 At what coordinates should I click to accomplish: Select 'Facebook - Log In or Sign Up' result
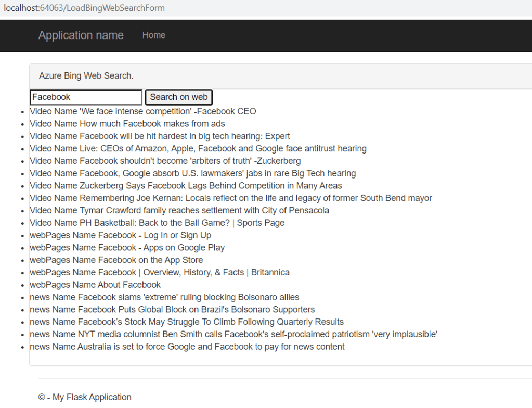click(x=120, y=236)
